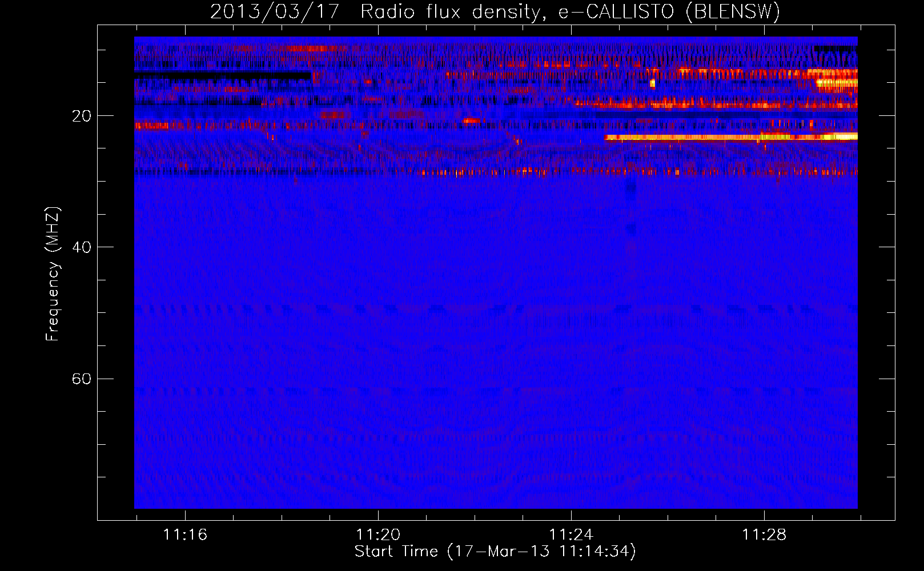Click the 11:16 time tick label
Viewport: 924px width, 571px height.
pos(185,535)
